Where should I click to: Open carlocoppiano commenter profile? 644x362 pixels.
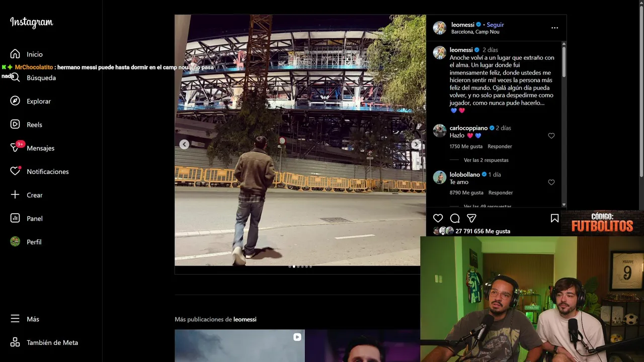[x=469, y=128]
